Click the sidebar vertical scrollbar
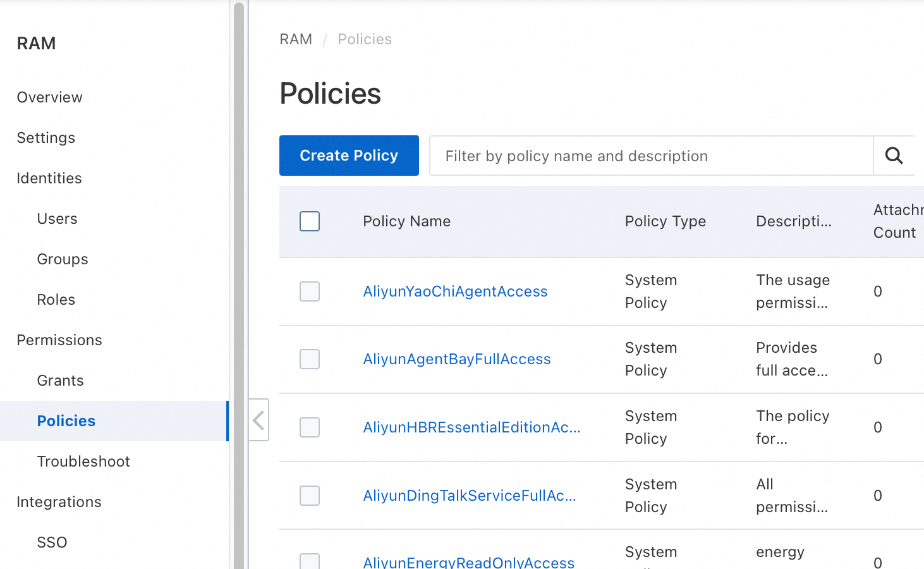Viewport: 924px width, 569px height. click(239, 284)
